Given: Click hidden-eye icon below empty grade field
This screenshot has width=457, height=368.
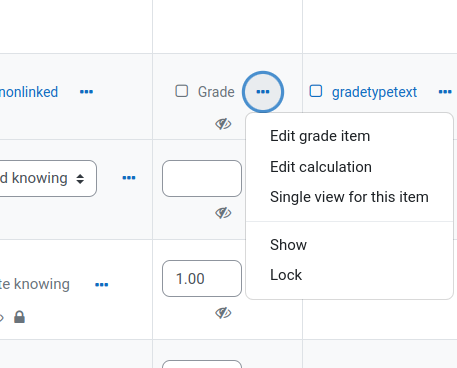Looking at the screenshot, I should (223, 213).
